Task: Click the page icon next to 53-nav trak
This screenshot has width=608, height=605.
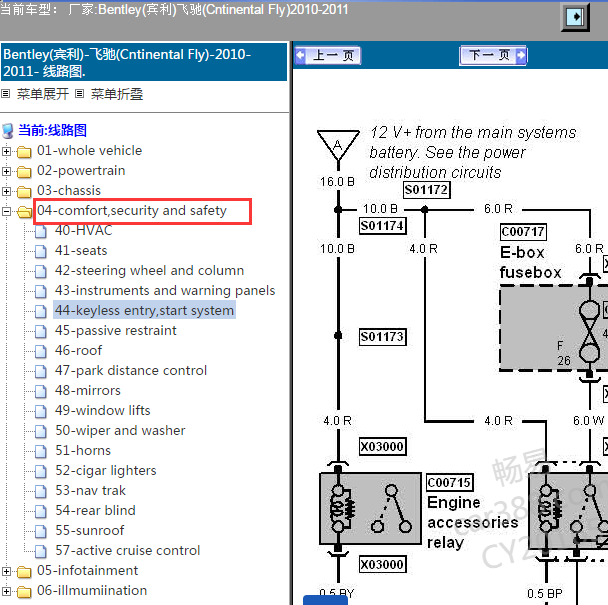Action: pyautogui.click(x=41, y=491)
